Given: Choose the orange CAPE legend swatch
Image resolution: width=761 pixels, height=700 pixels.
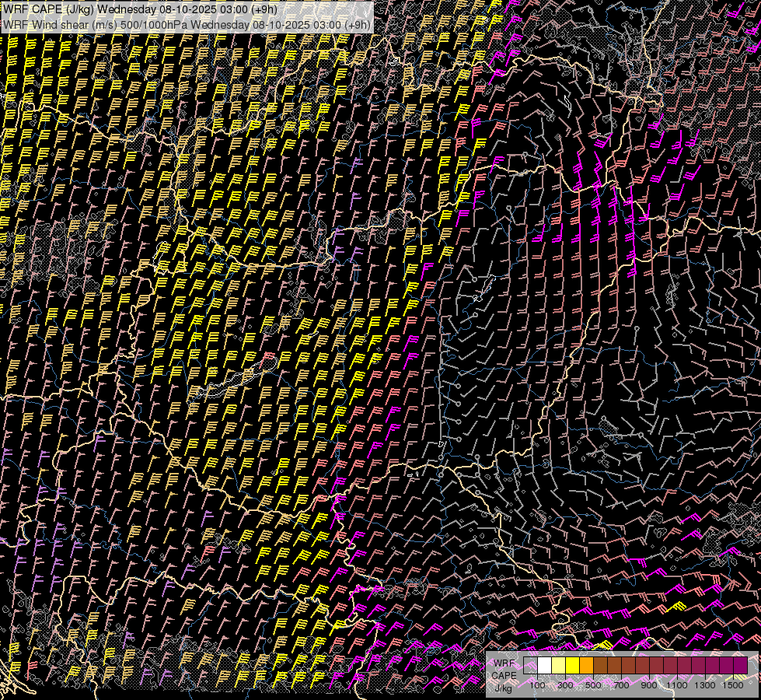Looking at the screenshot, I should [x=586, y=666].
